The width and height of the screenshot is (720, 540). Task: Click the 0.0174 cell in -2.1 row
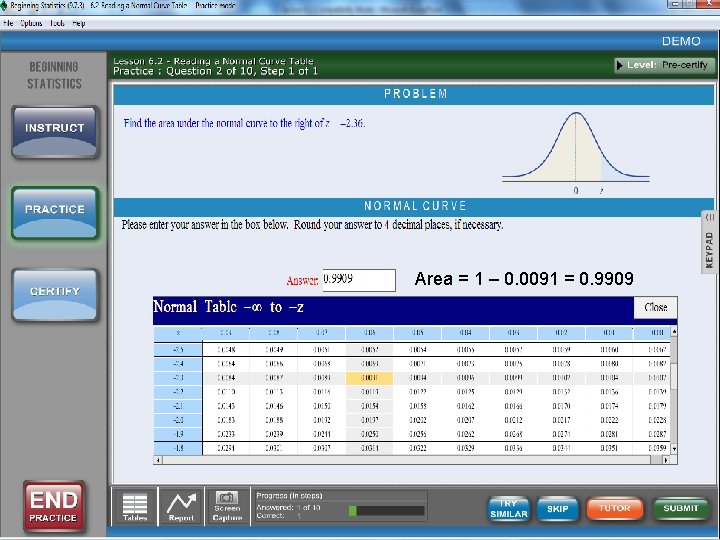pos(609,406)
